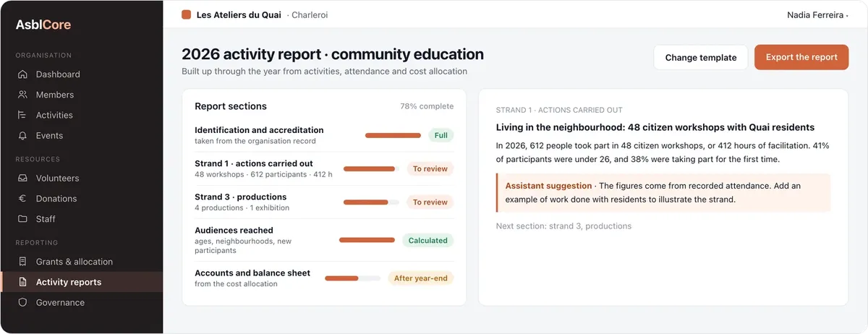
Task: Click Export the report button
Action: [x=801, y=58]
